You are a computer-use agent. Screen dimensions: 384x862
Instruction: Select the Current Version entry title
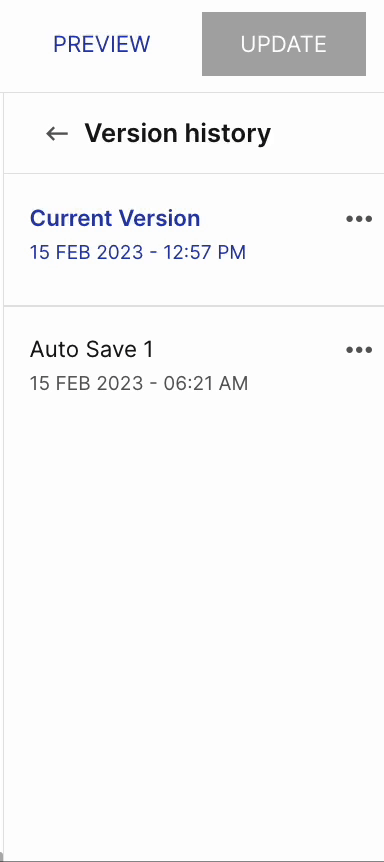tap(115, 218)
